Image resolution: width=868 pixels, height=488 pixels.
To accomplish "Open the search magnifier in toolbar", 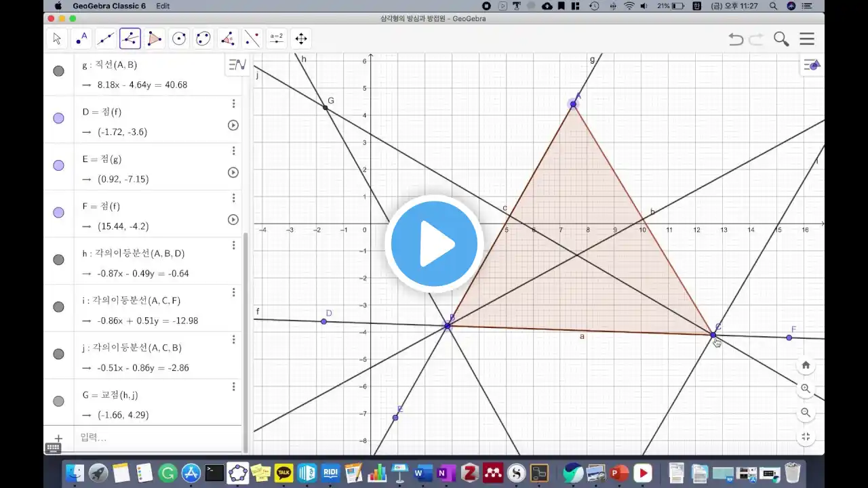I will (781, 39).
